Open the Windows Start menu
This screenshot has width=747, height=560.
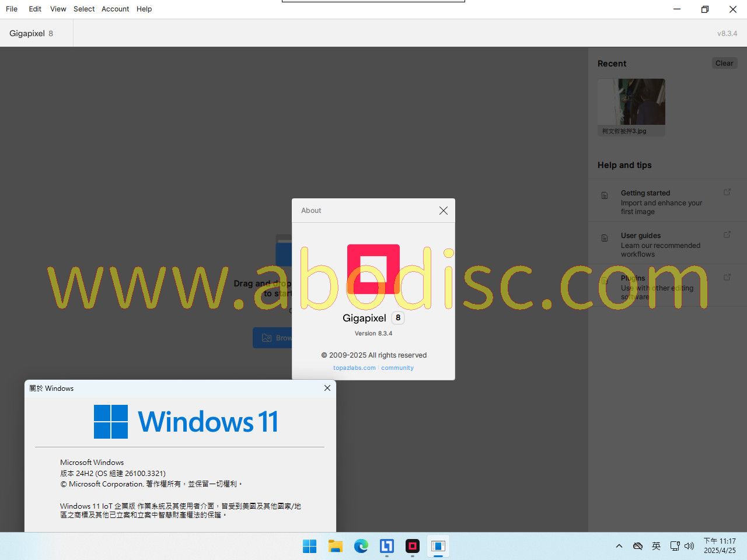(x=310, y=546)
